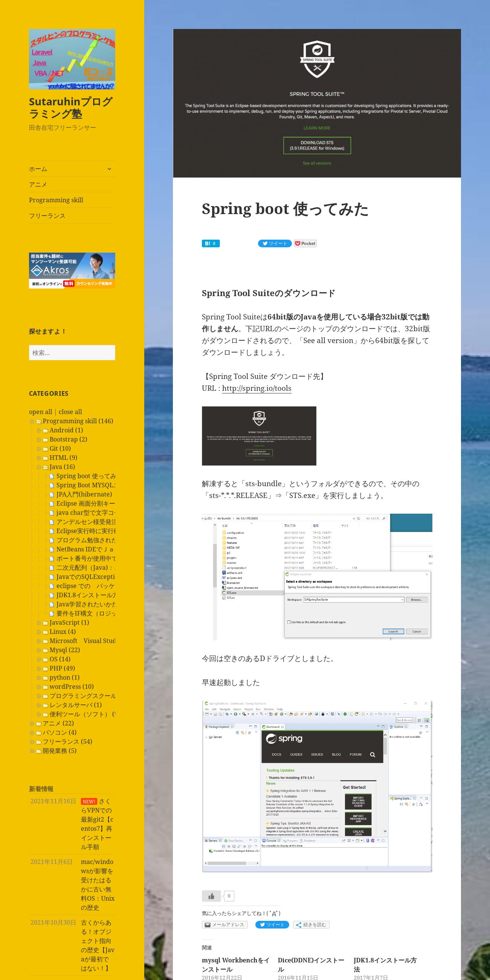Click the like count 0 box
490x980 pixels.
coord(229,896)
